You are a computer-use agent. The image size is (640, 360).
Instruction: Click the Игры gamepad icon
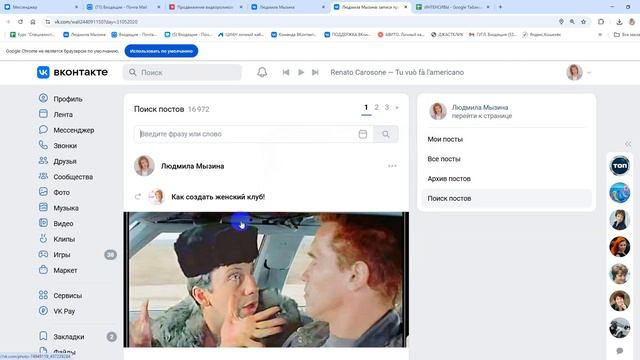(x=43, y=254)
